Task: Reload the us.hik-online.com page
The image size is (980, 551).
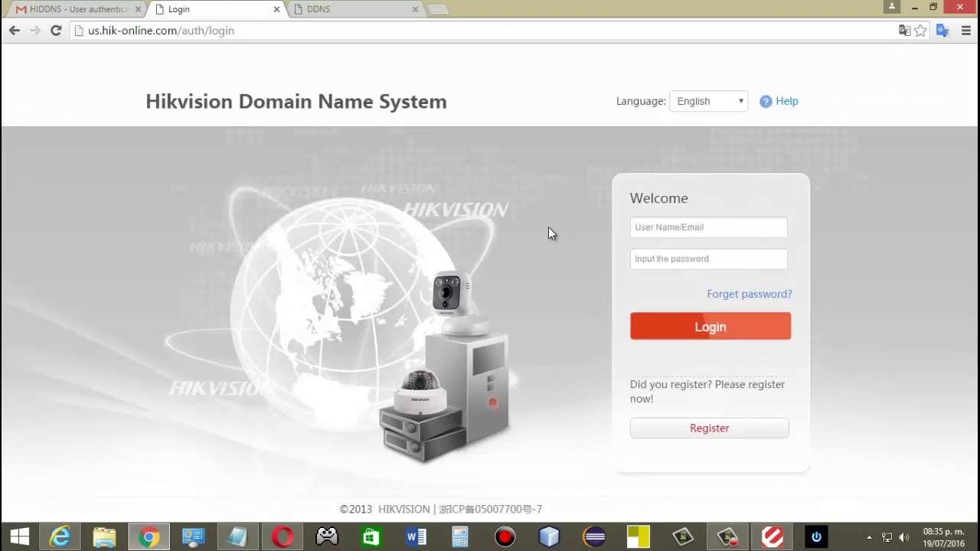Action: coord(56,31)
